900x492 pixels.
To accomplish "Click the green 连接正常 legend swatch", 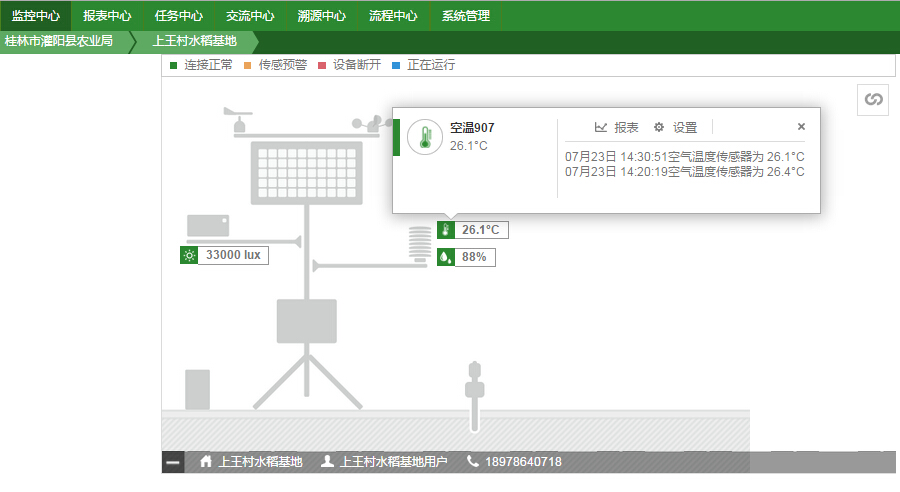I will point(173,65).
